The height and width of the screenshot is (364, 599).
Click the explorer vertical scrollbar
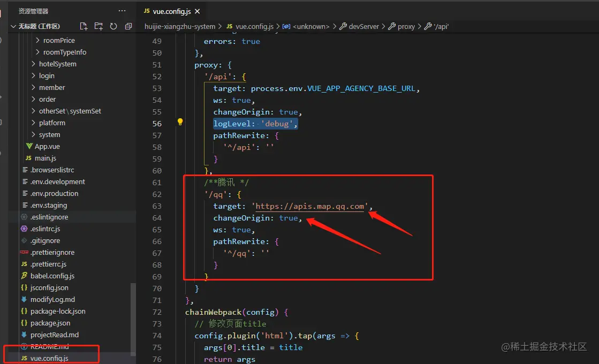pos(133,319)
